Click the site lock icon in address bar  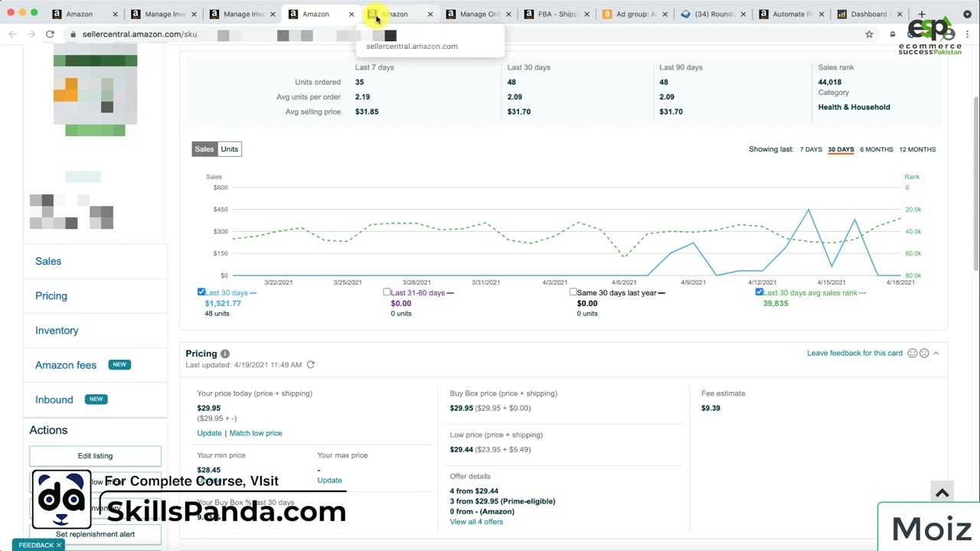coord(73,34)
